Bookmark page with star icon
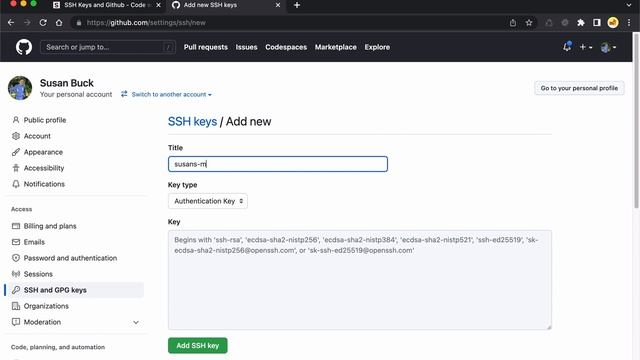Viewport: 640px width, 360px height. point(529,22)
